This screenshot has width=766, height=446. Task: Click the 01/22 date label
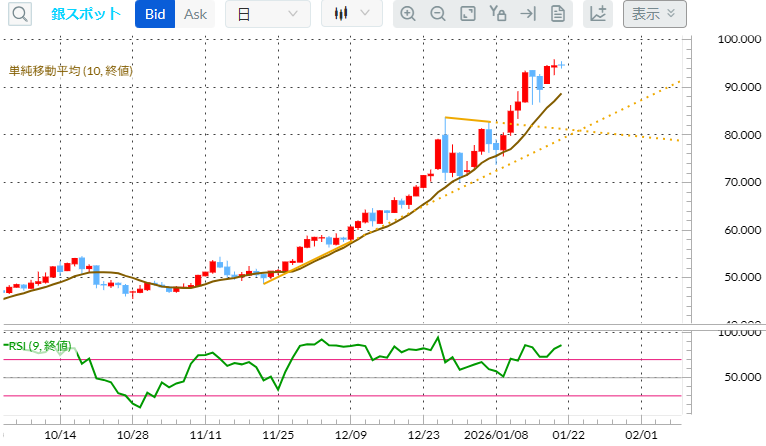coord(569,435)
